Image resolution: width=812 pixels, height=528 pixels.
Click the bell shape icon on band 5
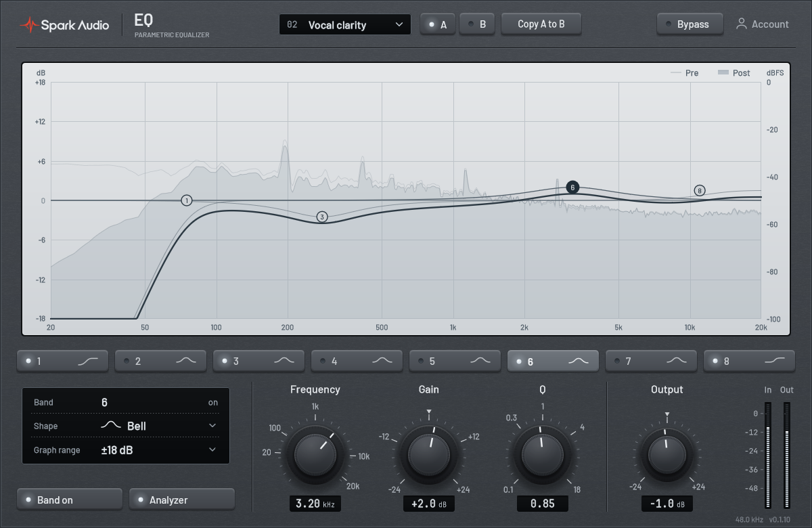(x=481, y=361)
